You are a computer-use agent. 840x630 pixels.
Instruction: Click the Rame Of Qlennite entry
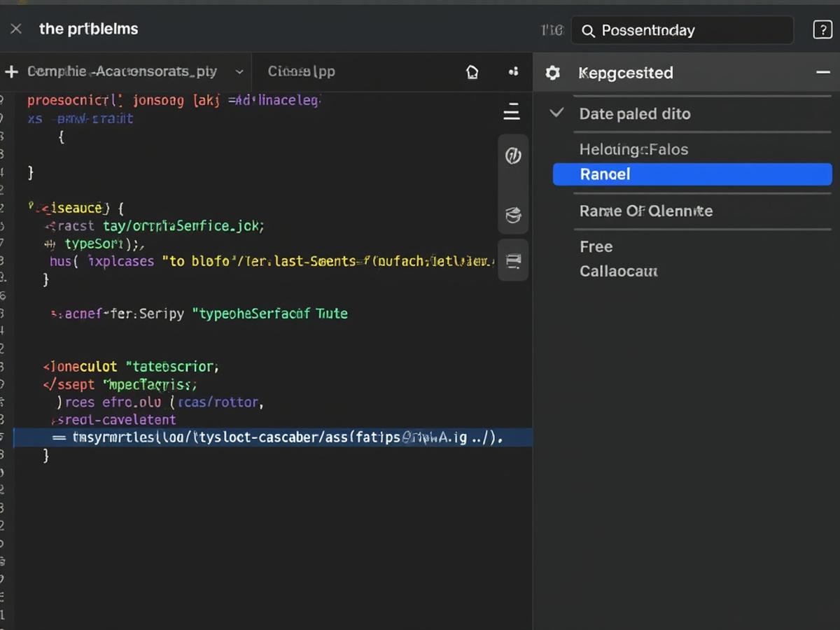pos(645,211)
